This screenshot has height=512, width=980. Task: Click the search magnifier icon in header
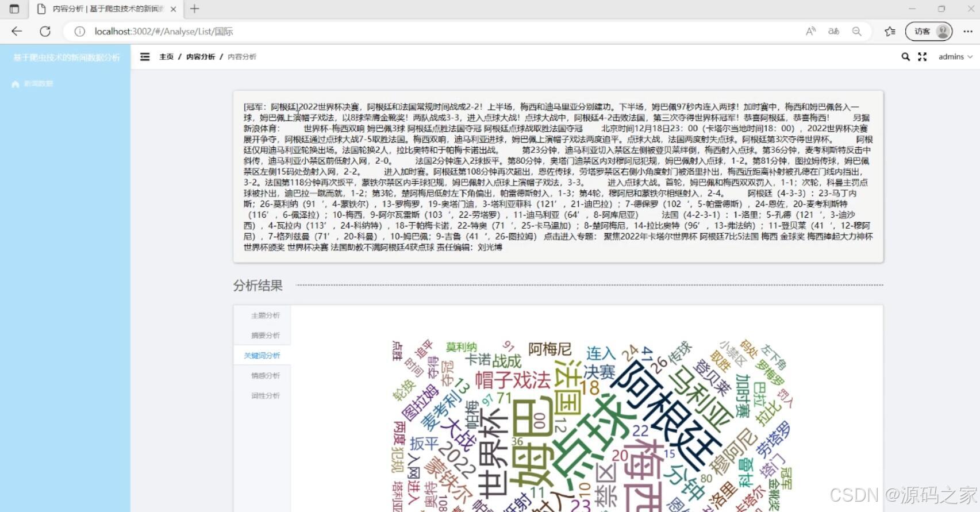coord(905,57)
